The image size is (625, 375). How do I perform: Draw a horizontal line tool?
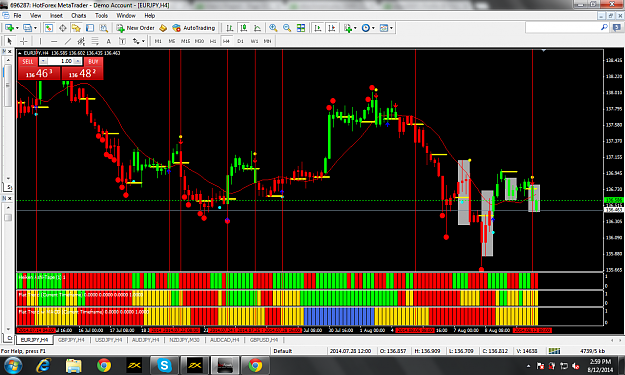(54, 41)
